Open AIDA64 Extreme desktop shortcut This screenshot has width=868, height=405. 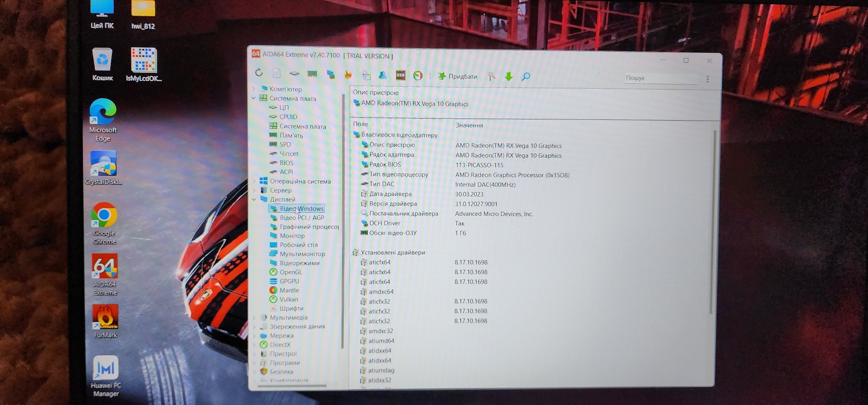[x=105, y=274]
